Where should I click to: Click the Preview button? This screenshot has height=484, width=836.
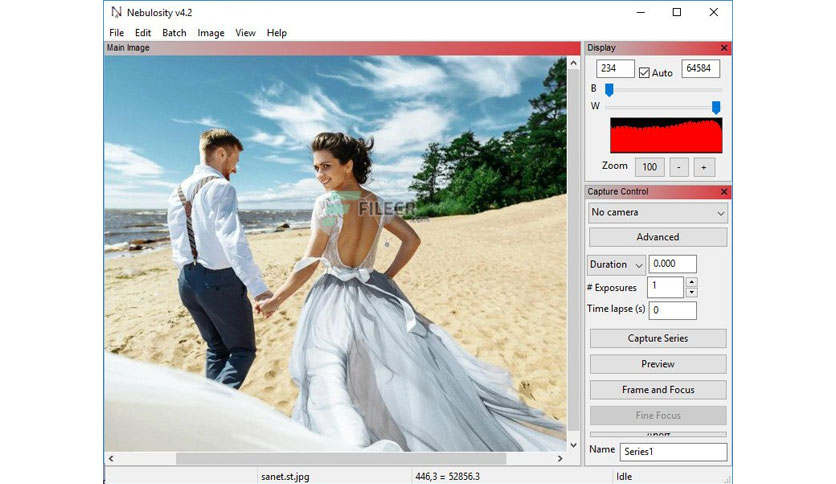(x=658, y=364)
